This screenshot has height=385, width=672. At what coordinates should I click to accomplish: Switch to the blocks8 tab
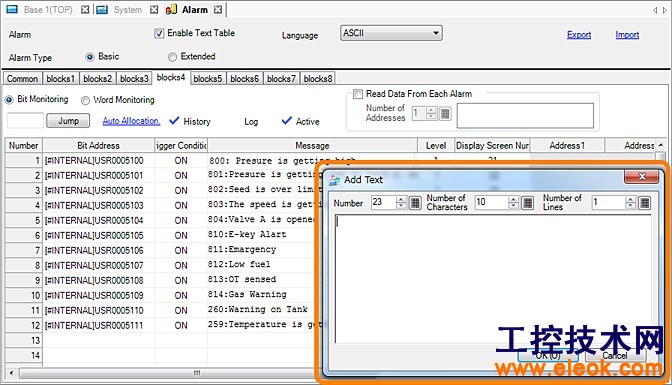(x=318, y=79)
